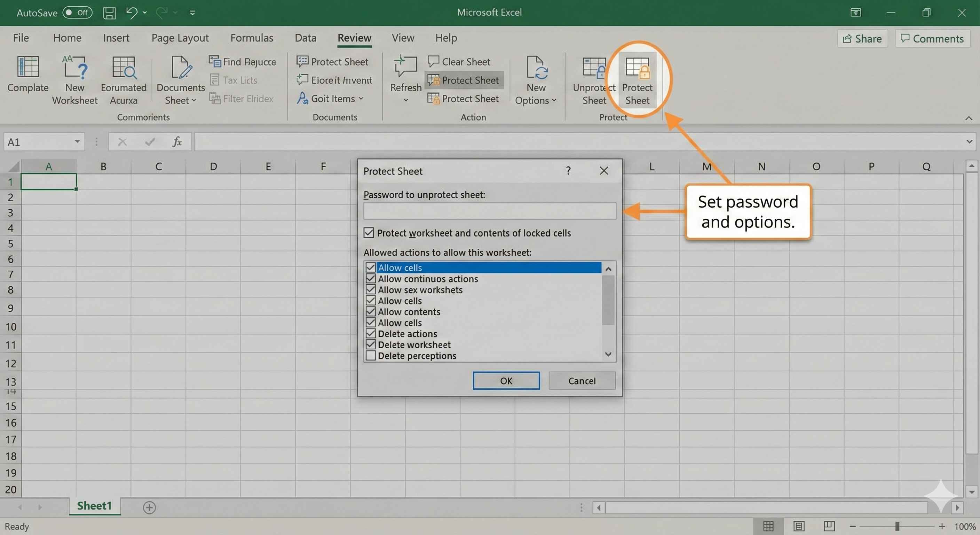The height and width of the screenshot is (535, 980).
Task: Click OK in Protect Sheet dialog
Action: tap(506, 381)
